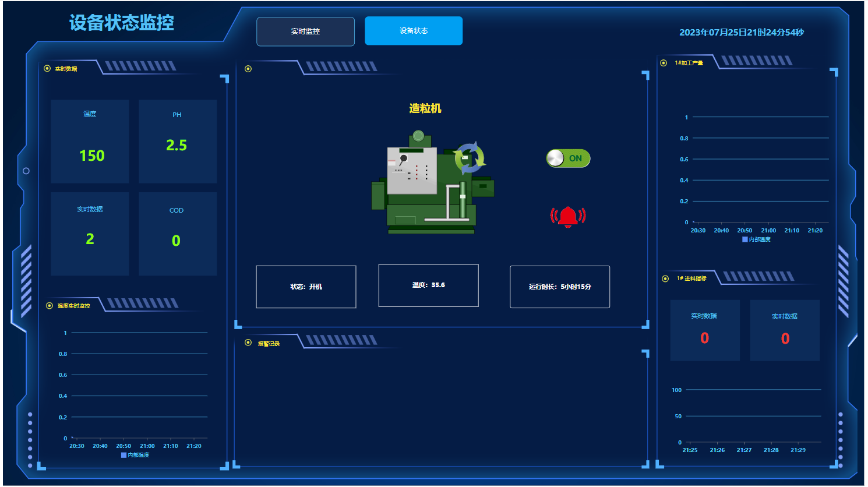Select the 设备状态 tab
The image size is (868, 487).
coord(414,31)
